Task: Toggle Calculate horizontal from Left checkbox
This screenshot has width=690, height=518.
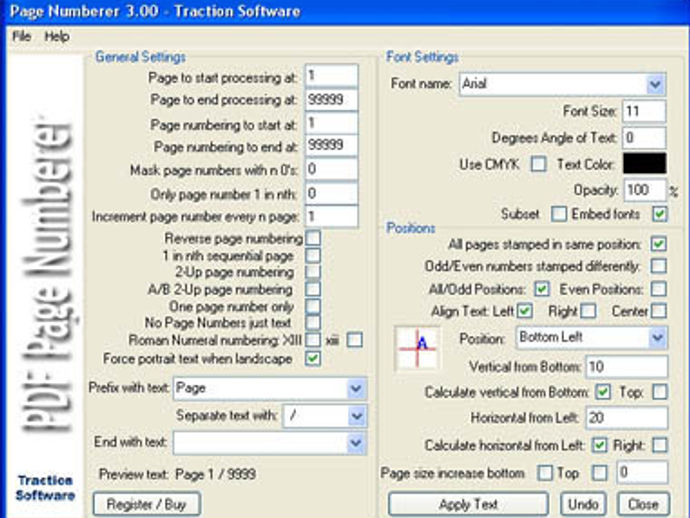Action: (x=599, y=445)
